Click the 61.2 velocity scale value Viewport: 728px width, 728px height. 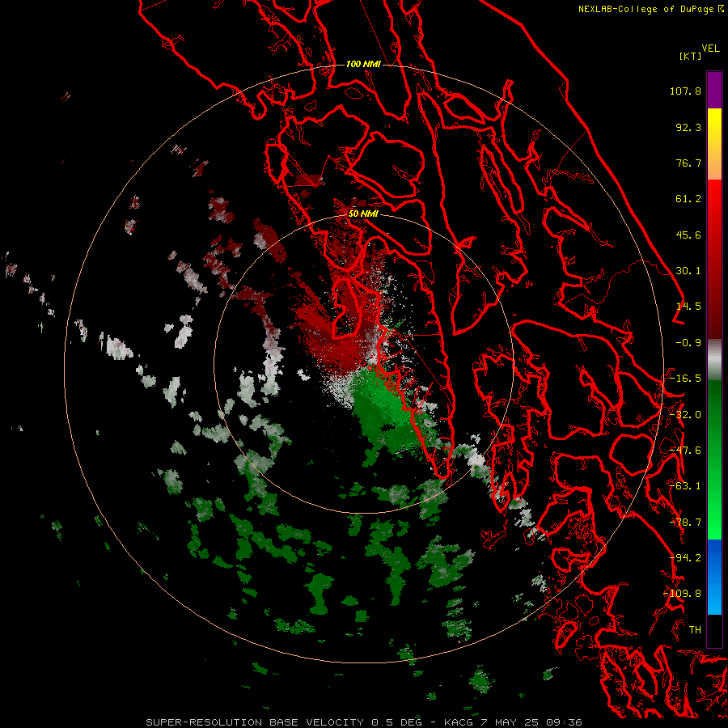click(x=688, y=199)
